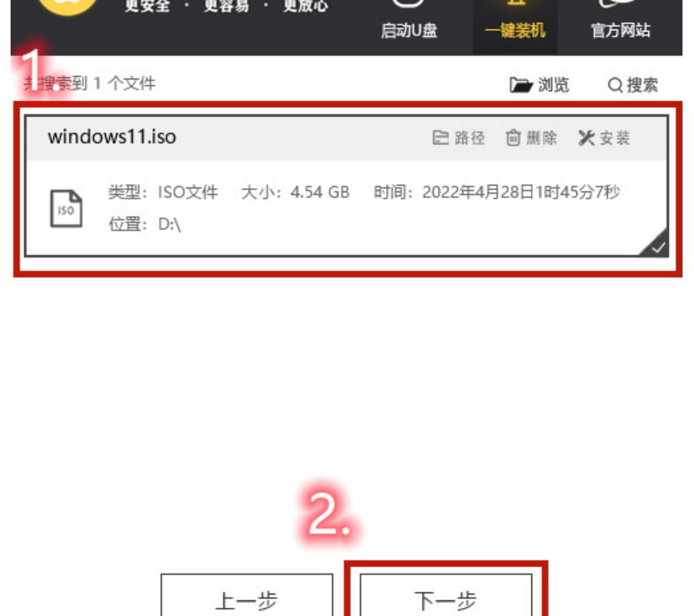Image resolution: width=694 pixels, height=616 pixels.
Task: Click the 上一步 button
Action: (x=246, y=595)
